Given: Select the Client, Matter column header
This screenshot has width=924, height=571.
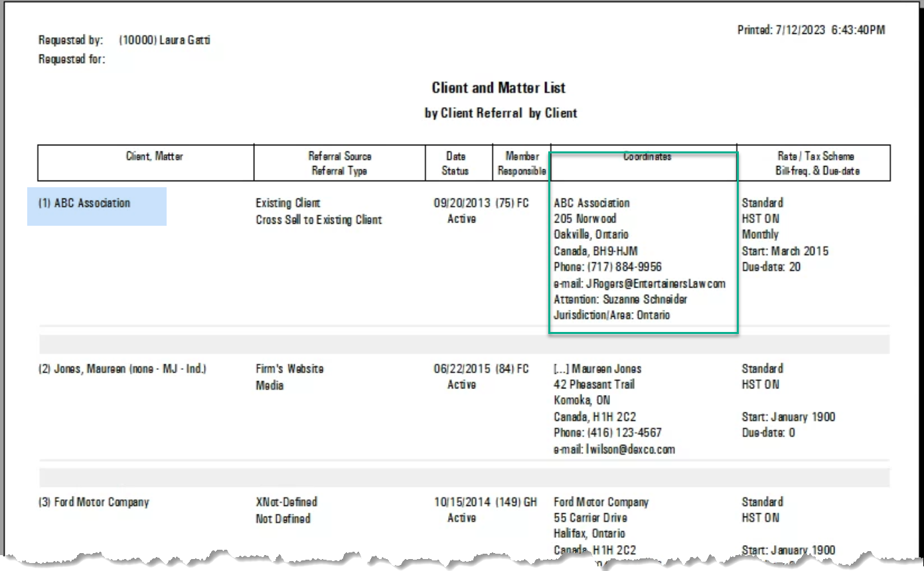Looking at the screenshot, I should [155, 157].
